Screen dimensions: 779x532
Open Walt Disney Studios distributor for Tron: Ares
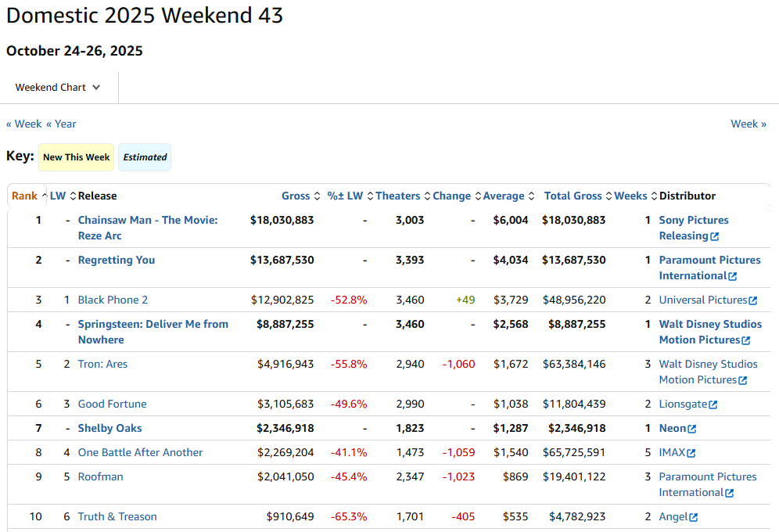point(708,365)
